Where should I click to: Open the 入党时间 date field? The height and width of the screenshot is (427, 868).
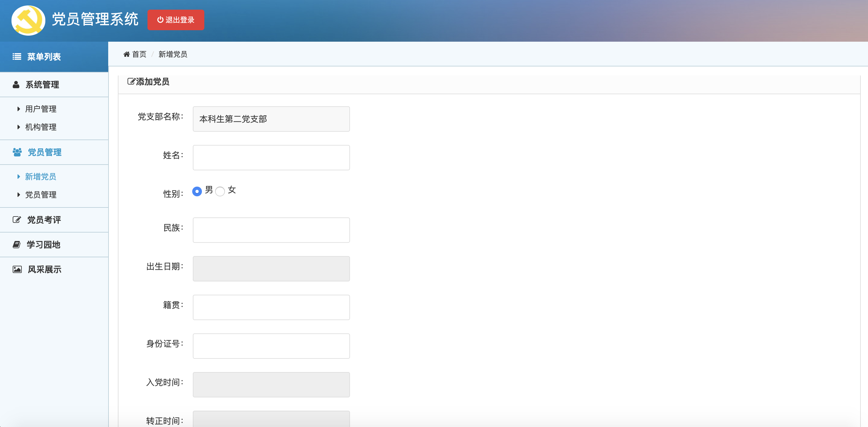pyautogui.click(x=271, y=384)
